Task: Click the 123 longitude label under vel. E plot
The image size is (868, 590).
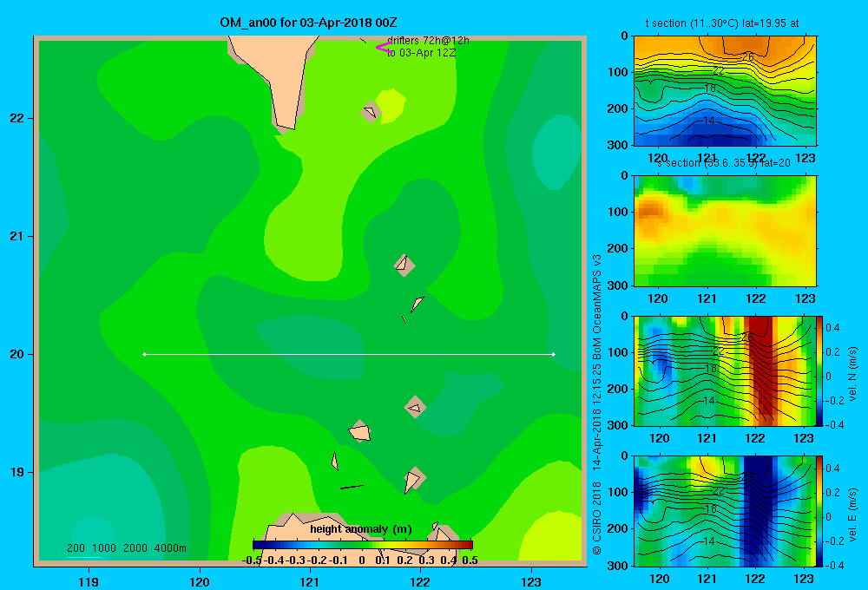Action: click(804, 579)
